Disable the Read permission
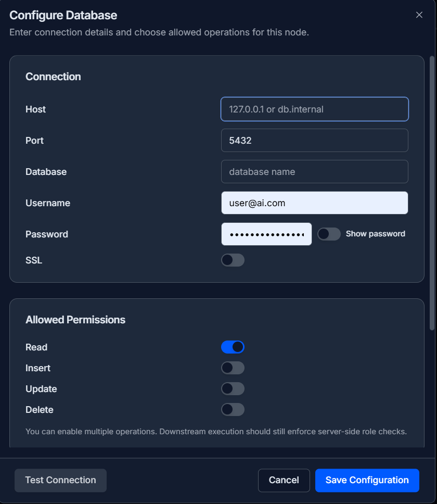 pyautogui.click(x=233, y=347)
